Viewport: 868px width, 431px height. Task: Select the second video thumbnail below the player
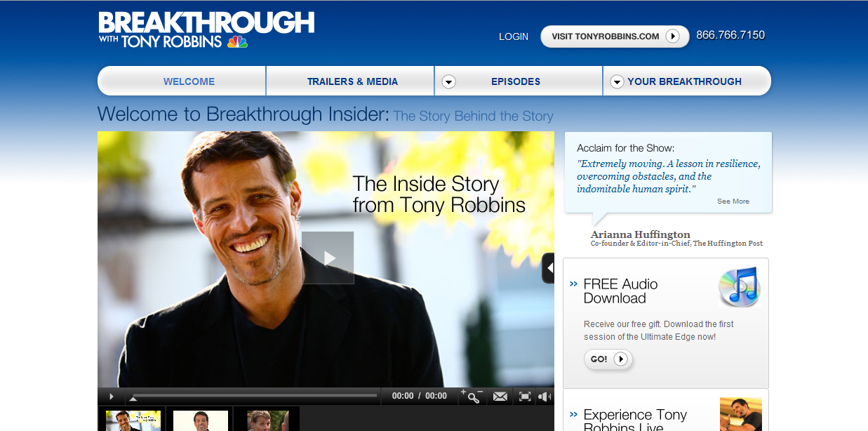(x=201, y=420)
